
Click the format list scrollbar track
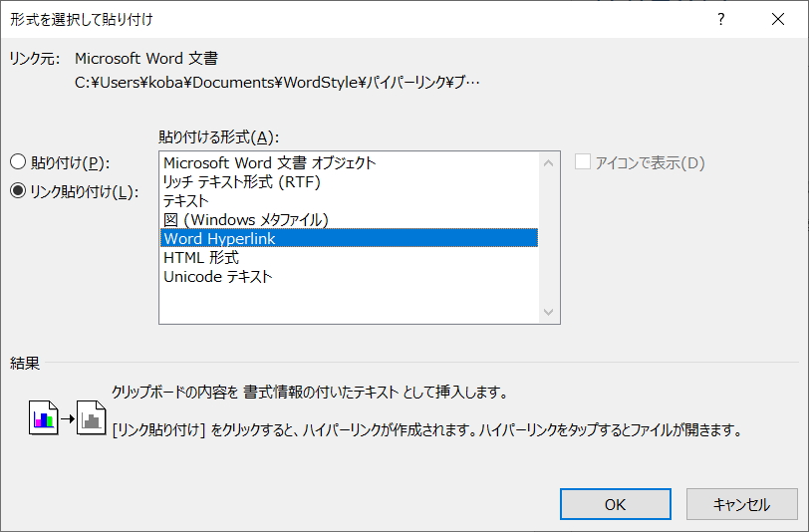coord(548,239)
